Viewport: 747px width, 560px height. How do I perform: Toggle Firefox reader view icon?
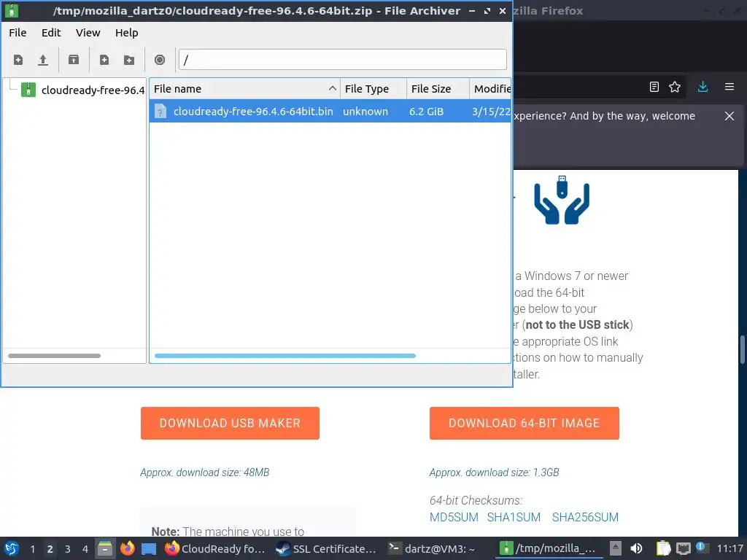pos(654,87)
